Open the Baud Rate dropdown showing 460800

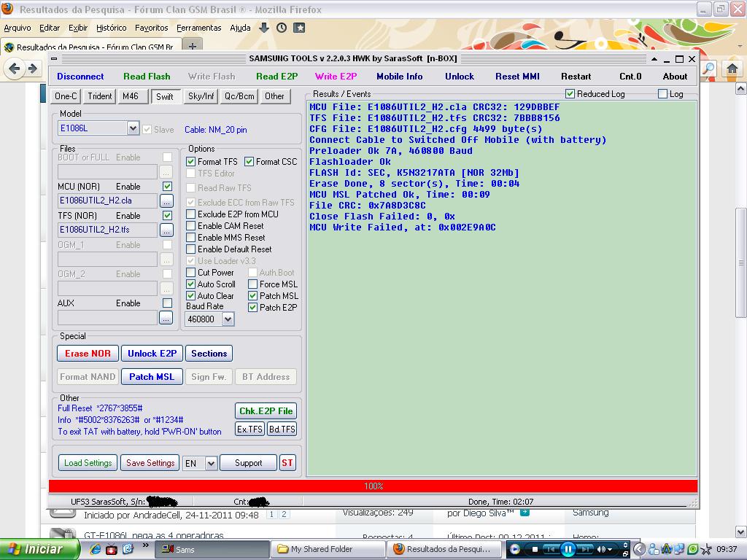(x=228, y=319)
